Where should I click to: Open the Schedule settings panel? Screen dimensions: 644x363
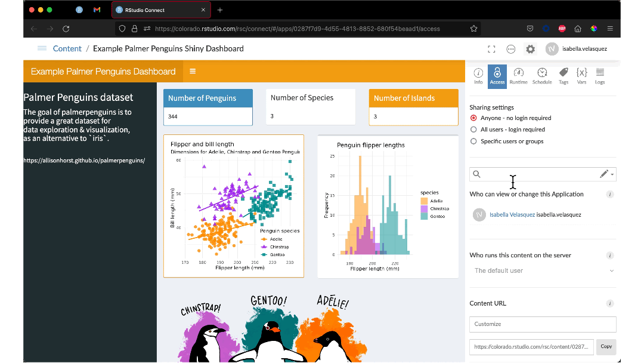click(541, 76)
